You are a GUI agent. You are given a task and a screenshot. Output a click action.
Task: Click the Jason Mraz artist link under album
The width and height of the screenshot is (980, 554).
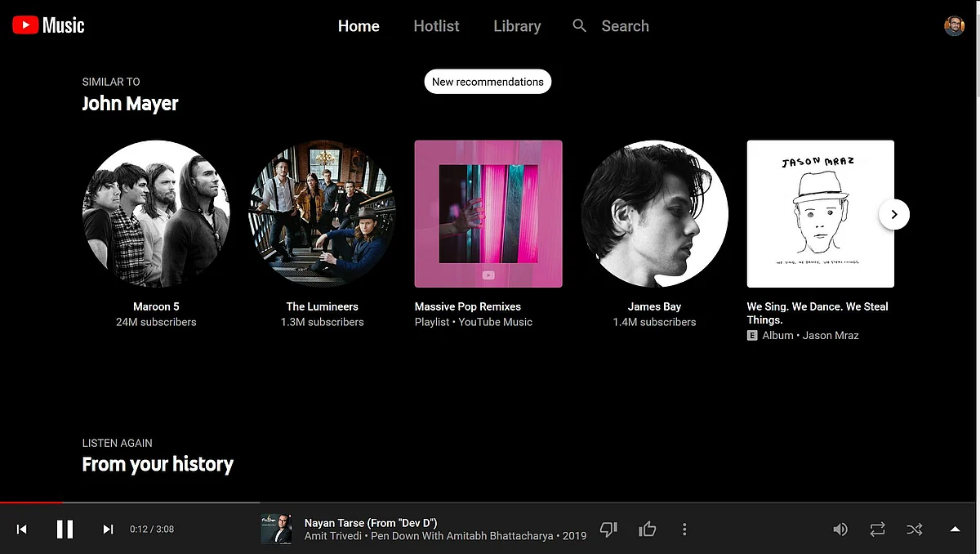pos(831,335)
